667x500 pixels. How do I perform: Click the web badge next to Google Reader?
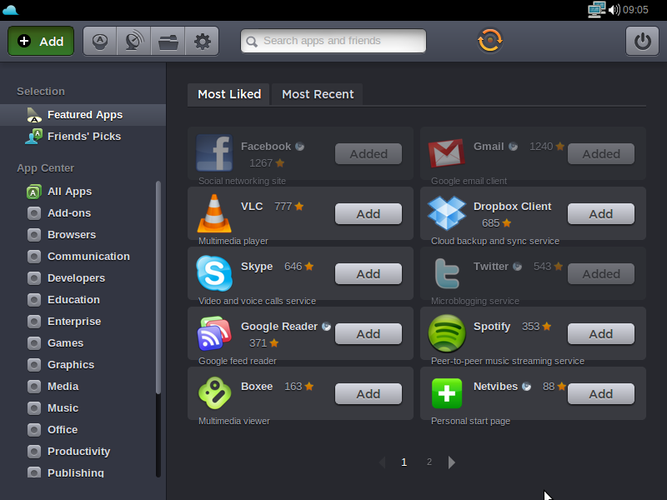pos(326,326)
